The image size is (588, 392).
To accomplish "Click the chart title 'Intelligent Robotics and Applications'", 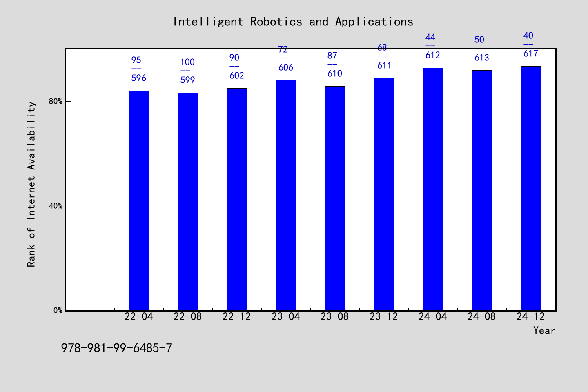I will point(293,22).
